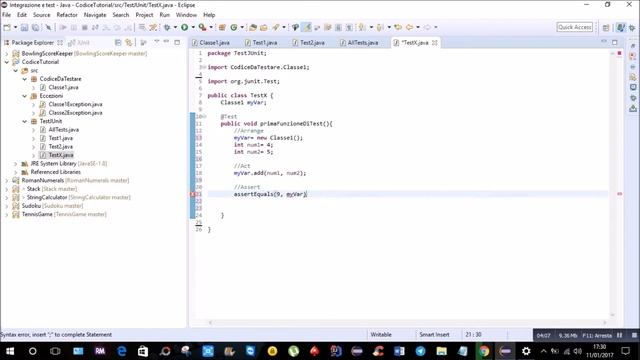Click Collapse All in Package Explorer
The width and height of the screenshot is (640, 360).
118,42
